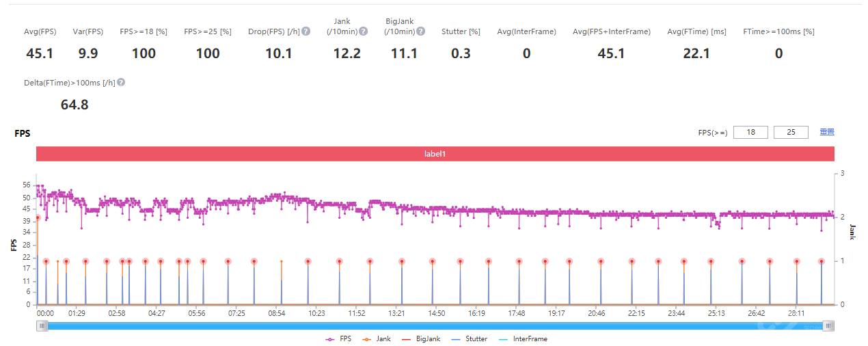Click the blue timeline range slider bar

click(435, 326)
